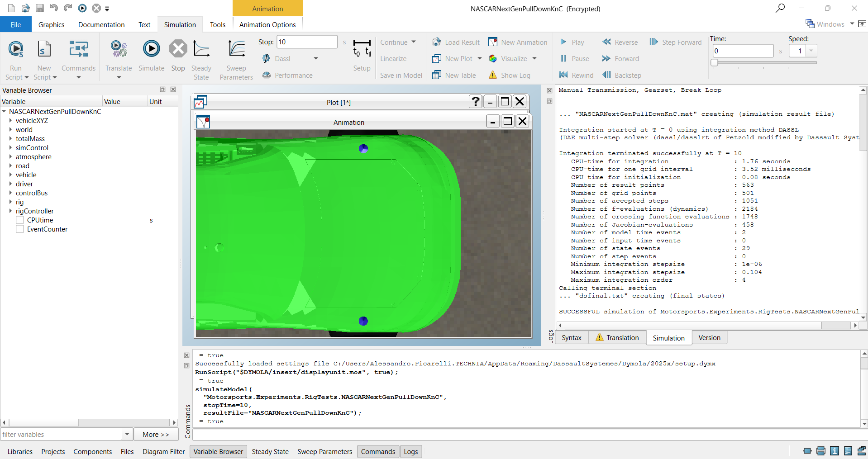The height and width of the screenshot is (459, 868).
Task: Click the Run Script icon
Action: [x=16, y=49]
